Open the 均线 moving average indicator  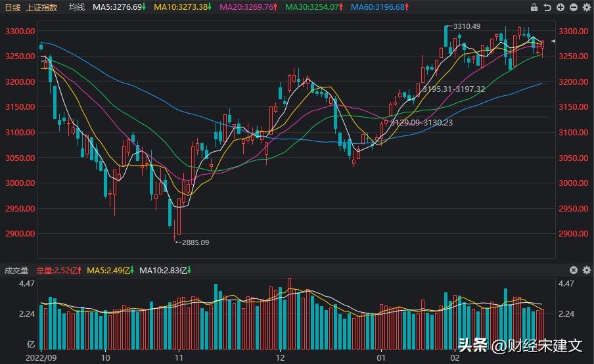tap(77, 7)
